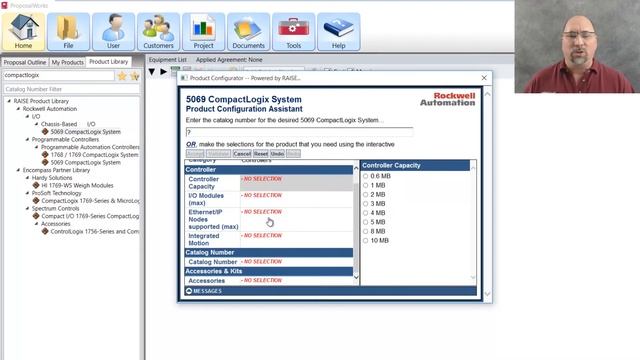Screen dimensions: 640x360
Task: Select 2 MB controller capacity
Action: (x=365, y=194)
